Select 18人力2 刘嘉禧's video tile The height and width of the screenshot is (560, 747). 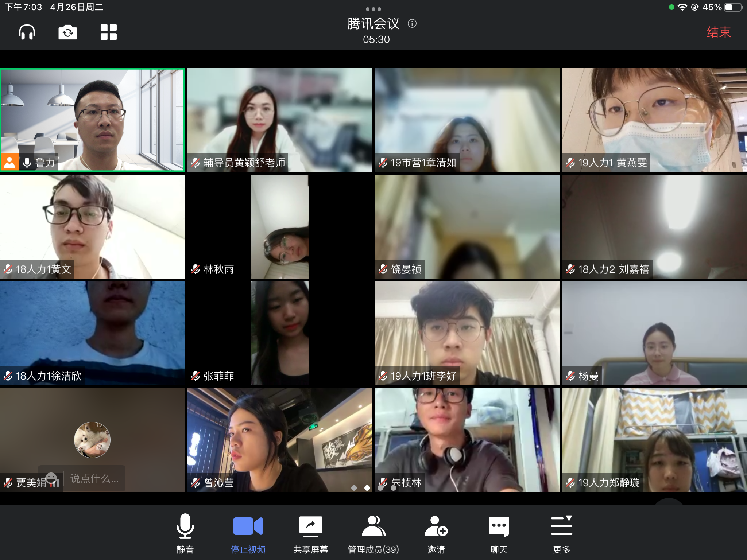point(655,227)
